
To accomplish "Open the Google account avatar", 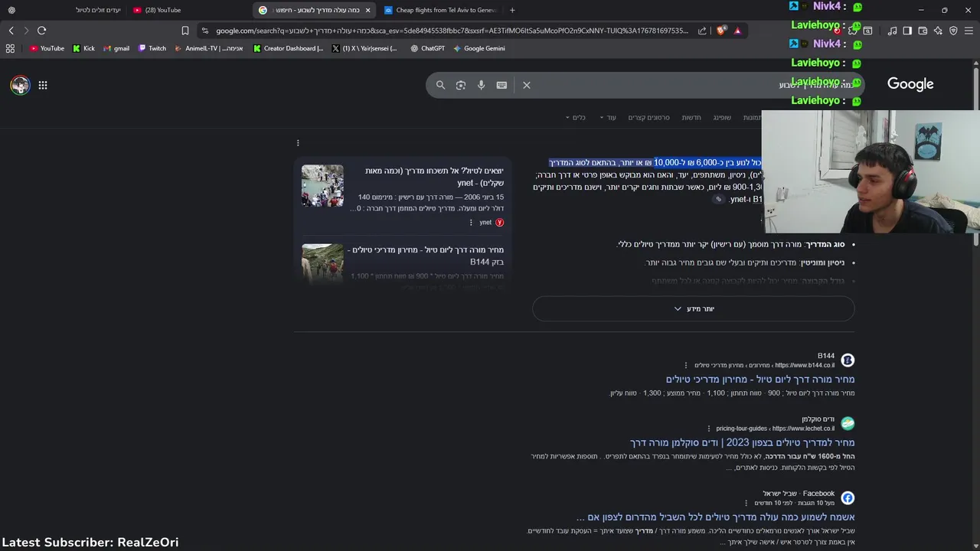I will coord(20,85).
